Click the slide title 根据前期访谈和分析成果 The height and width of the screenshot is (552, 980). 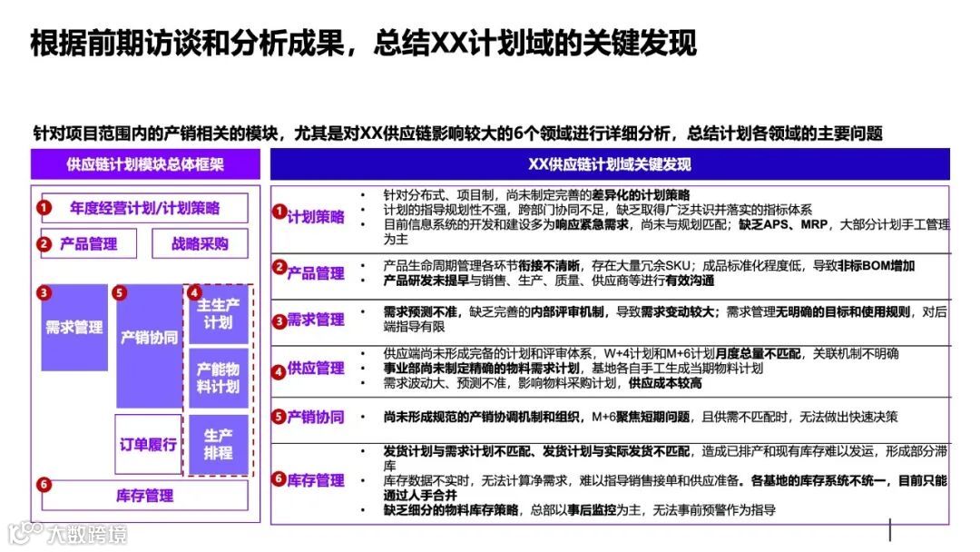pyautogui.click(x=363, y=44)
